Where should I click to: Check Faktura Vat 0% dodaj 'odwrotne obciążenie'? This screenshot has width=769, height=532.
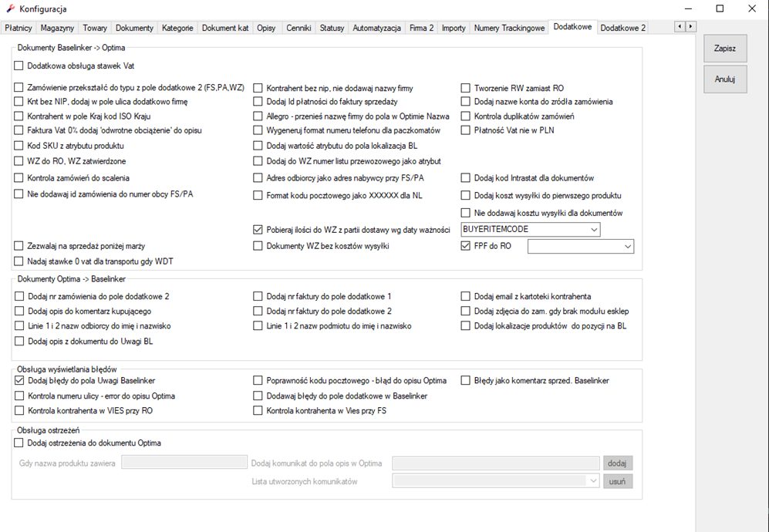(x=19, y=130)
